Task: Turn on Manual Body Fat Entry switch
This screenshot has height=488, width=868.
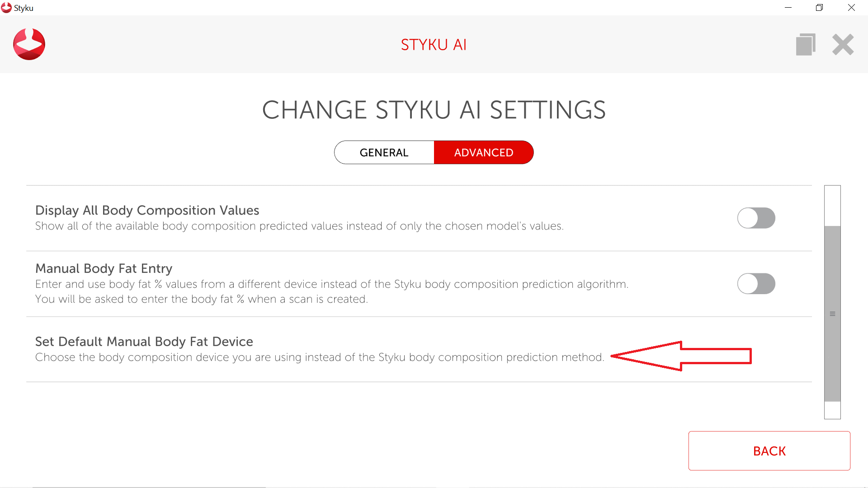Action: pyautogui.click(x=756, y=284)
